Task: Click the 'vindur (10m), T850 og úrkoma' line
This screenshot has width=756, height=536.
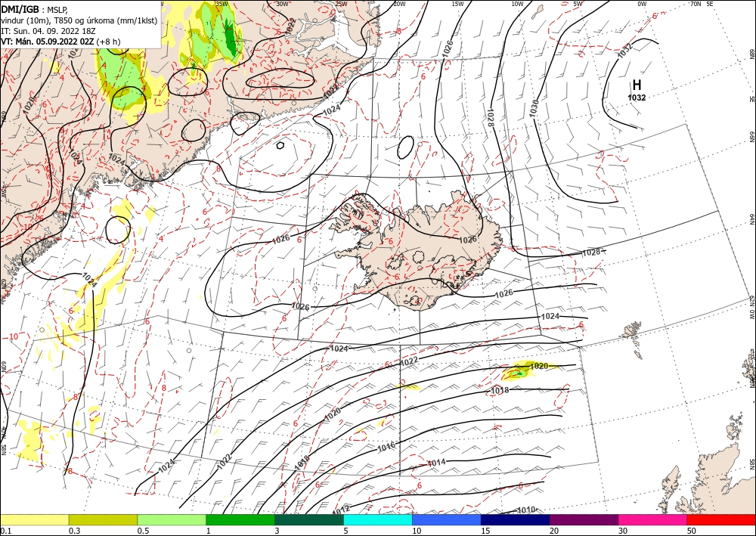Action: click(79, 20)
